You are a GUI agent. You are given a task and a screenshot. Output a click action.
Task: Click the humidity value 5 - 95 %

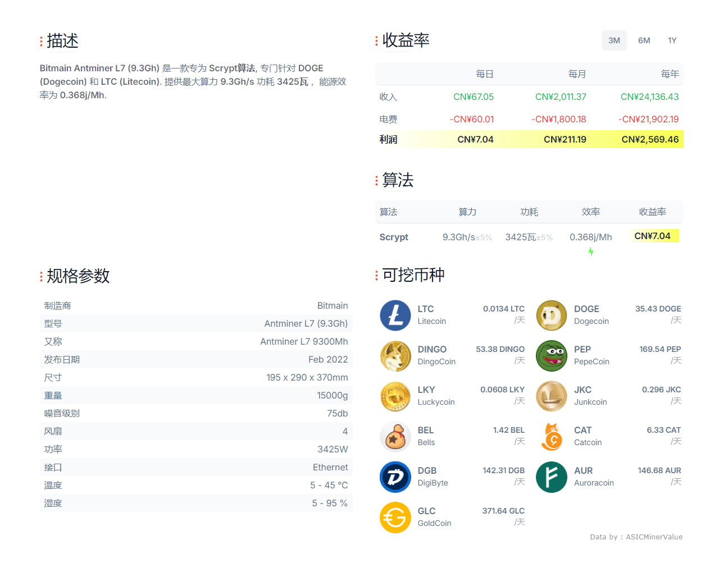330,503
